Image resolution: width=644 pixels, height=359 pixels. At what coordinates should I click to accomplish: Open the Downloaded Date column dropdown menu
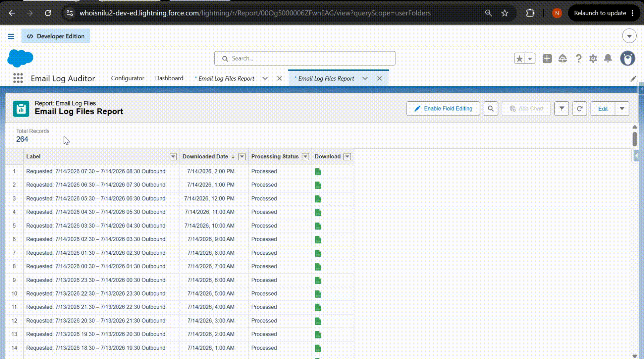242,157
